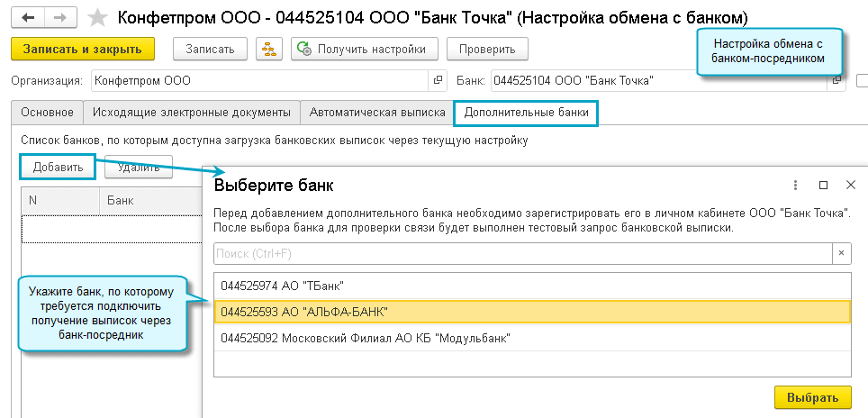Select row 044525593 АО "АЛЬФА-БАНК"
This screenshot has width=868, height=418.
click(x=532, y=313)
